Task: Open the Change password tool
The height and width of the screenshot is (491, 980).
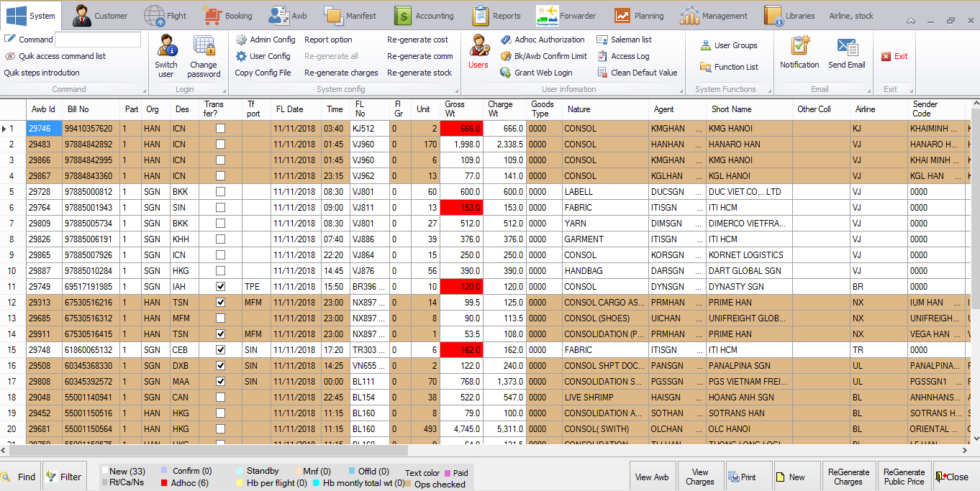Action: click(x=204, y=47)
